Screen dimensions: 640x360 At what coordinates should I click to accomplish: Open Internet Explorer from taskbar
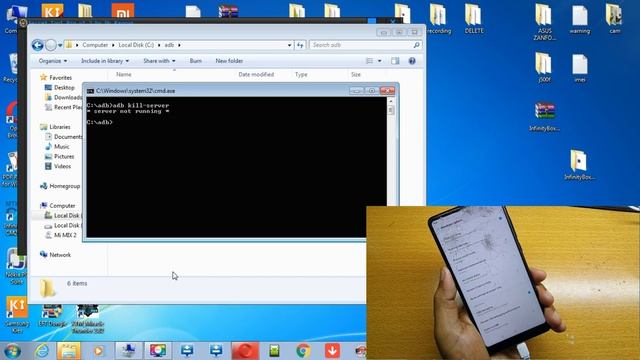tap(42, 351)
